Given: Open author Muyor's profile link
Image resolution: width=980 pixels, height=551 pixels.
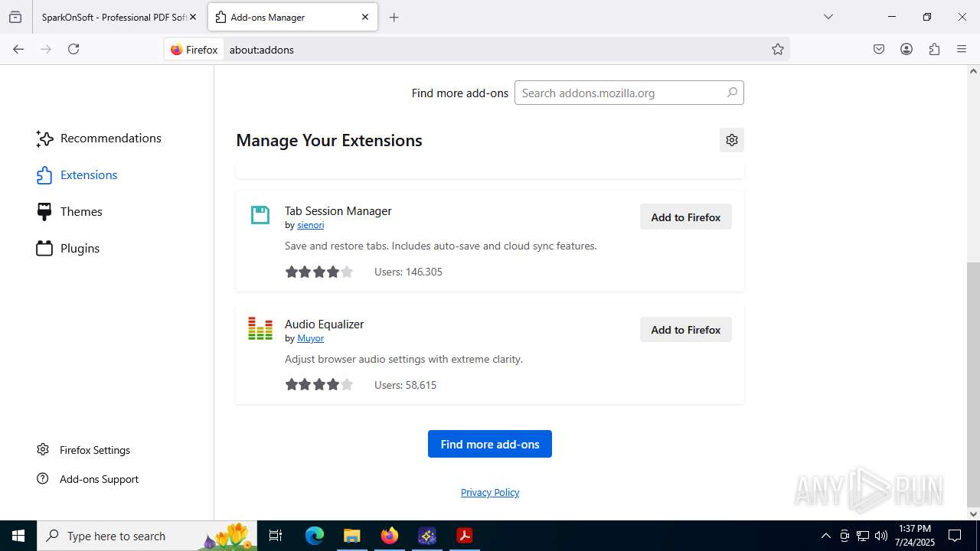Looking at the screenshot, I should [311, 338].
